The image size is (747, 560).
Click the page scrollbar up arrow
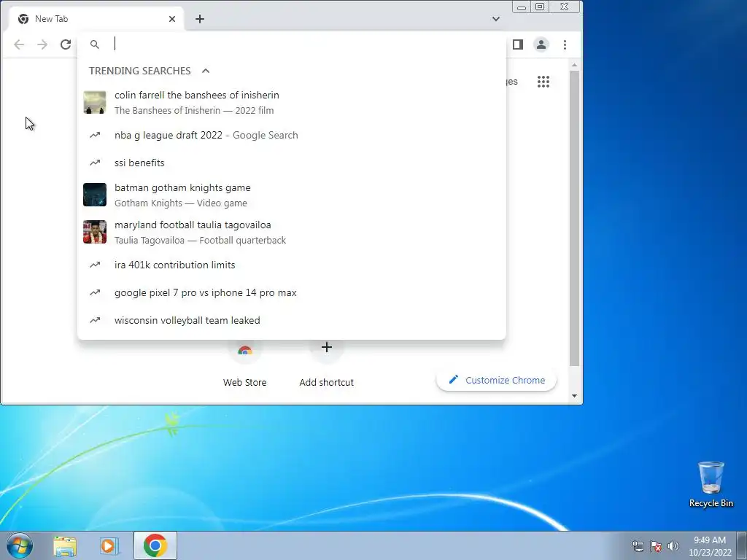coord(575,65)
